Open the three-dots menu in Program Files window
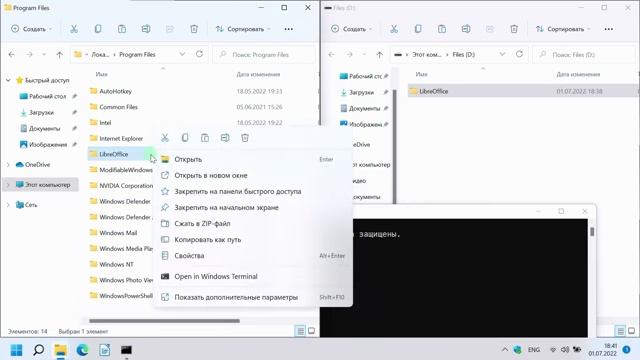640x360 pixels. (x=289, y=29)
